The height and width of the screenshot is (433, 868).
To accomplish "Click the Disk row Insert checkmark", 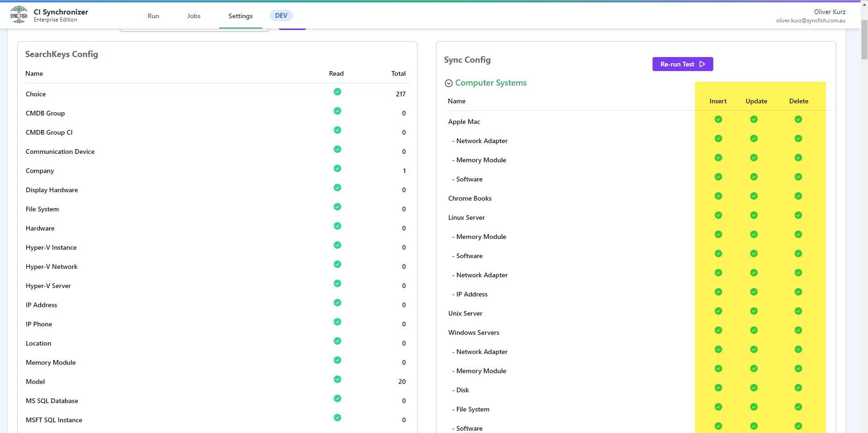I will click(718, 388).
